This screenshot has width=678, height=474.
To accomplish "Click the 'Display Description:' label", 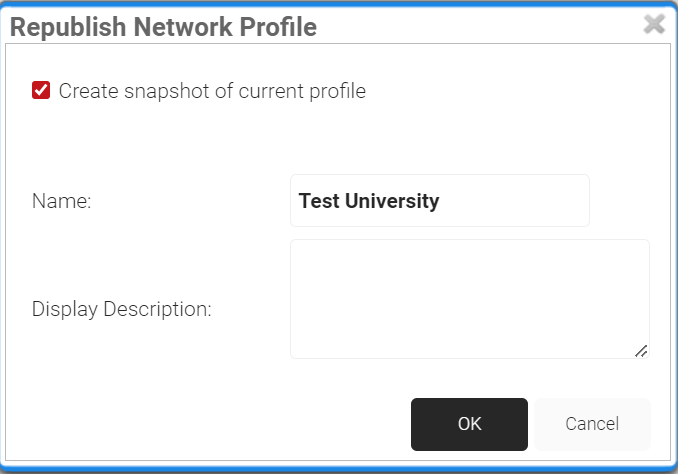I will pyautogui.click(x=122, y=309).
